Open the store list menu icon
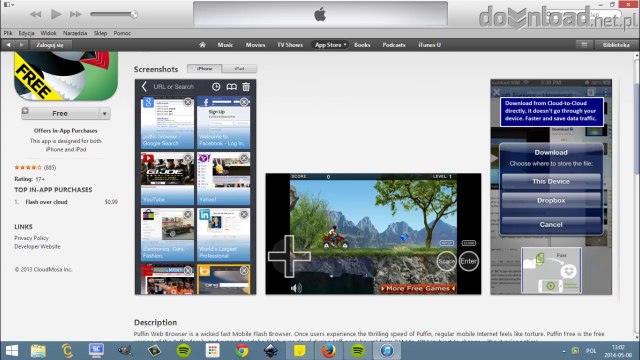Viewport: 640px width, 360px height. (x=584, y=45)
